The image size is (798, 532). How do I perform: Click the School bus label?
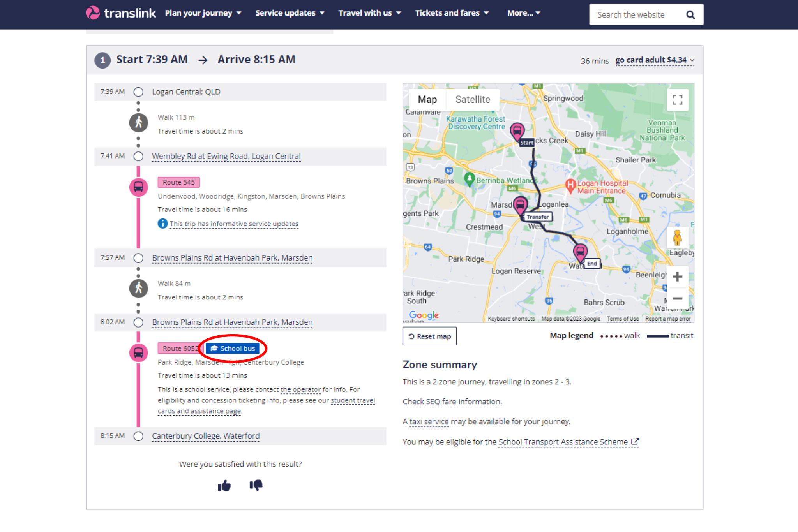click(233, 348)
